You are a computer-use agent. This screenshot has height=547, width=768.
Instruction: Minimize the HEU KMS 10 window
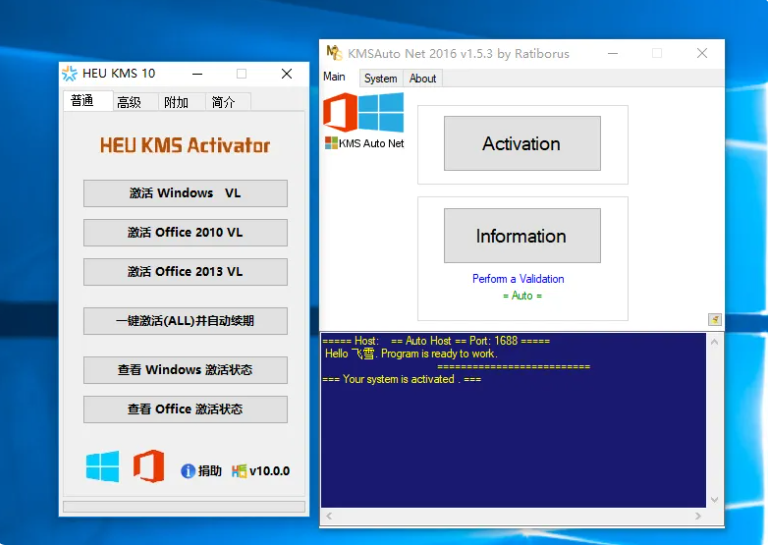(197, 74)
